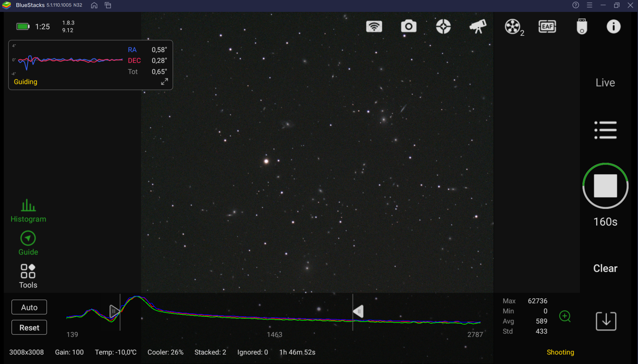Click the total guiding error 0,65"
The height and width of the screenshot is (364, 638).
159,72
